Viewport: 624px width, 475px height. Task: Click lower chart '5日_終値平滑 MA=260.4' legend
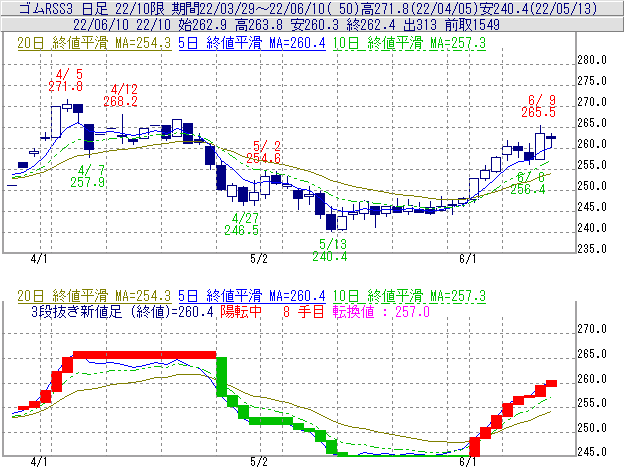pyautogui.click(x=252, y=296)
